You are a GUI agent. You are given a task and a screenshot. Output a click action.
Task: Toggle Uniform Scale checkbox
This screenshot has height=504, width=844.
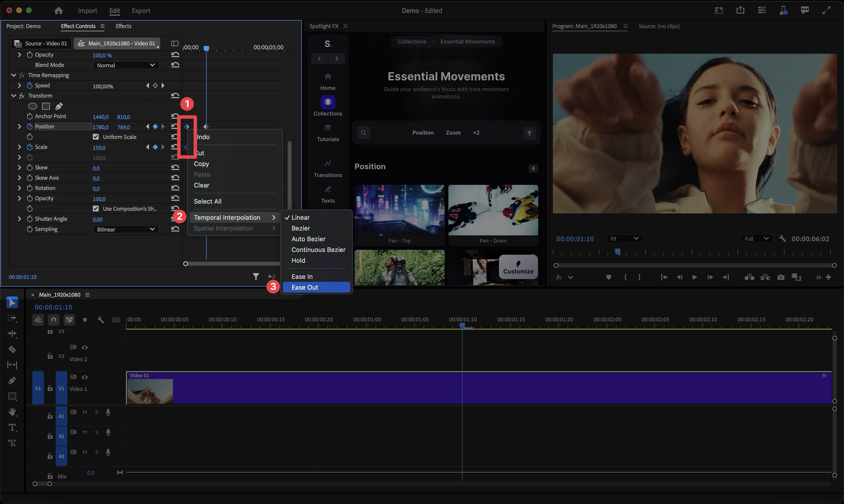[95, 137]
